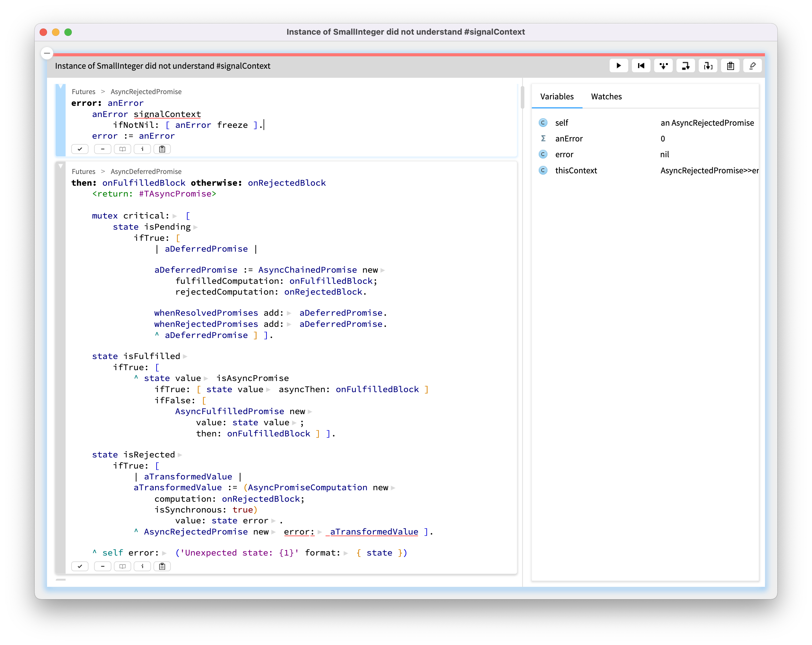
Task: Switch to the Watches tab
Action: (606, 97)
